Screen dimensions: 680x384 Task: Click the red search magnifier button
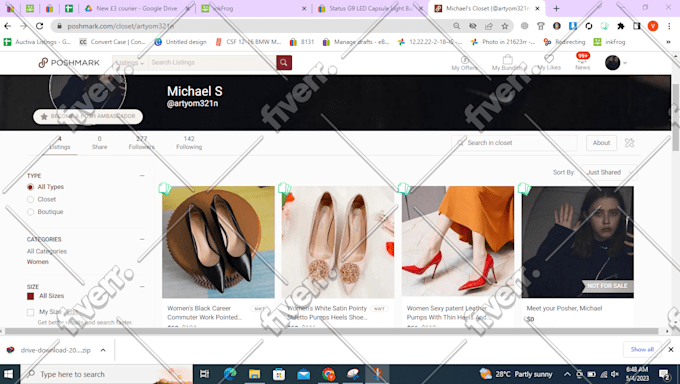[x=284, y=62]
